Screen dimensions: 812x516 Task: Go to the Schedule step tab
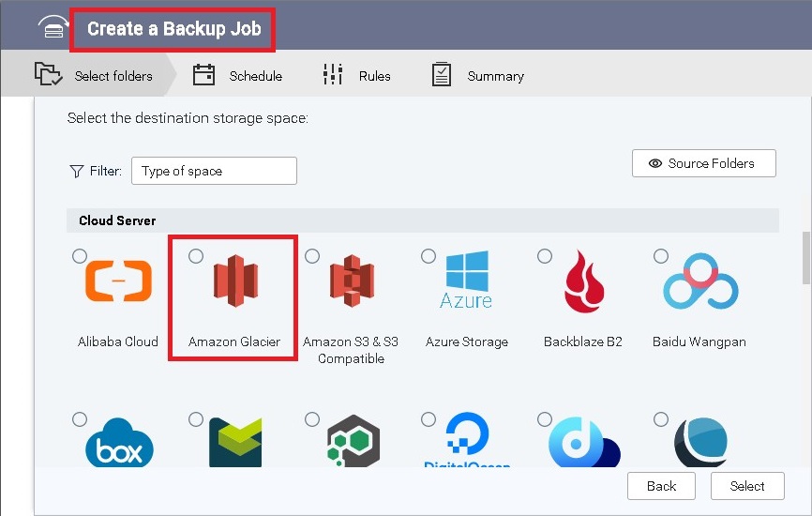[x=238, y=76]
